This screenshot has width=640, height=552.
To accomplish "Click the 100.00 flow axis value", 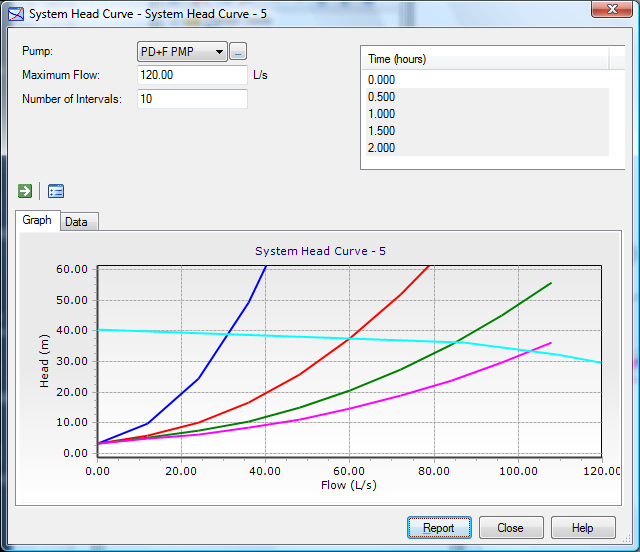I will [518, 471].
